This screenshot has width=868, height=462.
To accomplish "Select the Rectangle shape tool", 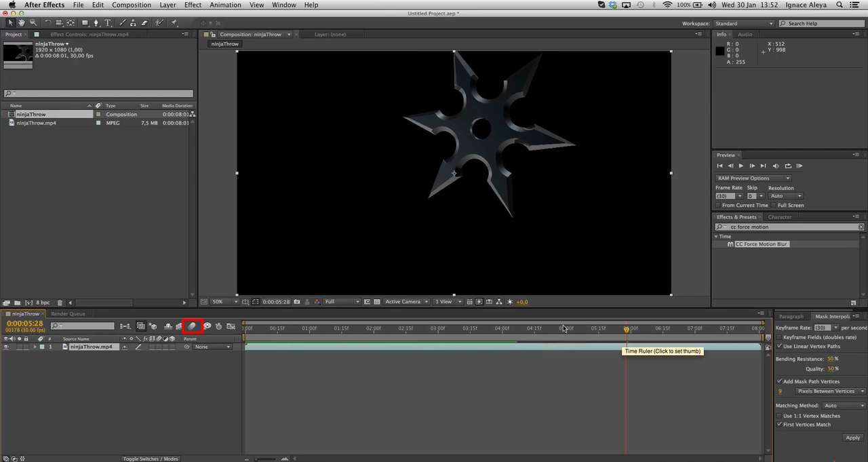I will [85, 23].
